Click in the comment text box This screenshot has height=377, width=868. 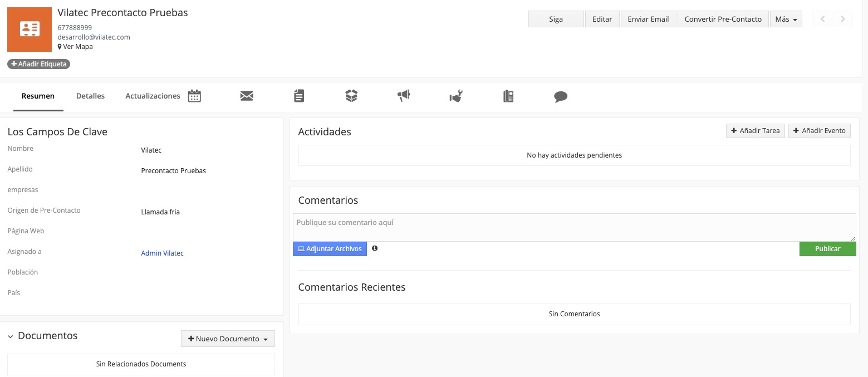point(573,227)
